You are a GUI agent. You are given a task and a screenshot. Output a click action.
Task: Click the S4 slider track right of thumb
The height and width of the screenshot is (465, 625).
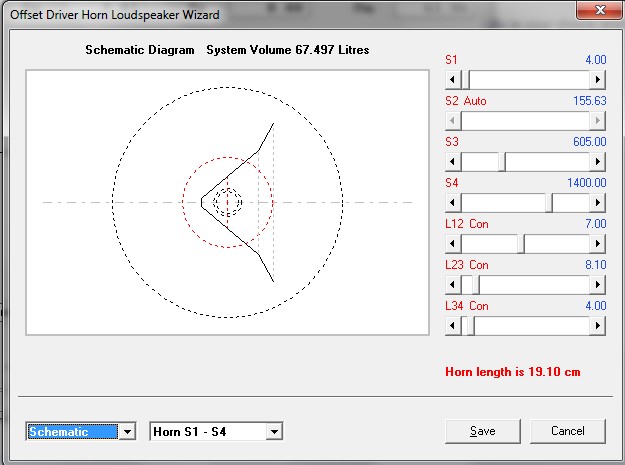(x=572, y=203)
